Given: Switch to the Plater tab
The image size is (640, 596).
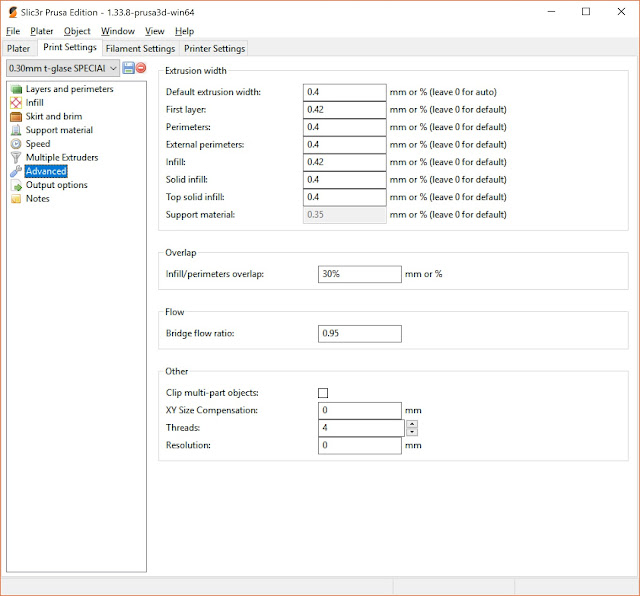Looking at the screenshot, I should pyautogui.click(x=18, y=49).
